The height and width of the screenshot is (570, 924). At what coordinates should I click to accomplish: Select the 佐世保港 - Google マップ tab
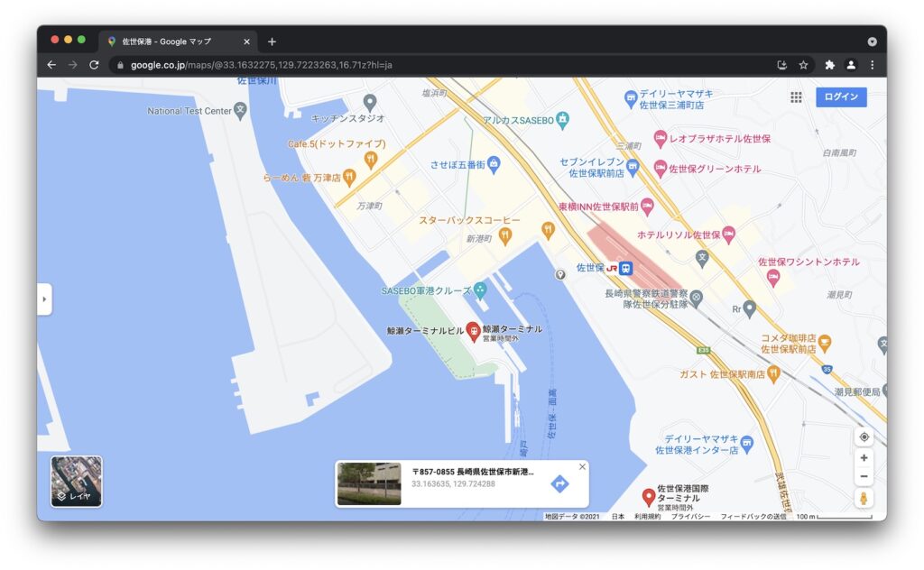coord(178,41)
